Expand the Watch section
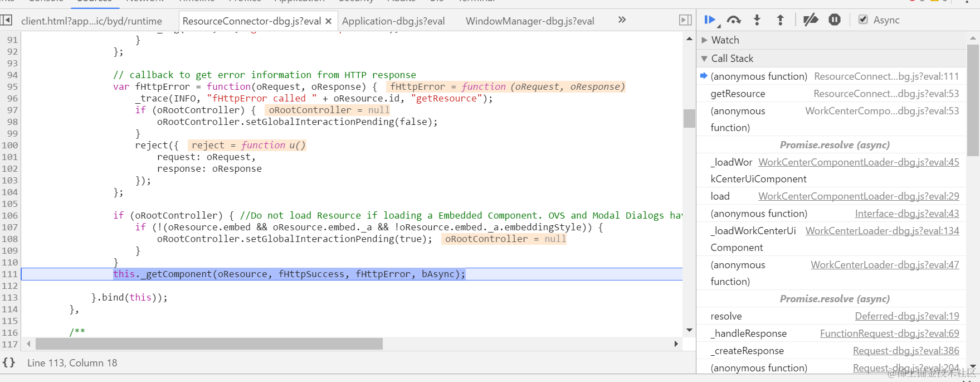Screen dimensions: 980x382 (x=704, y=40)
